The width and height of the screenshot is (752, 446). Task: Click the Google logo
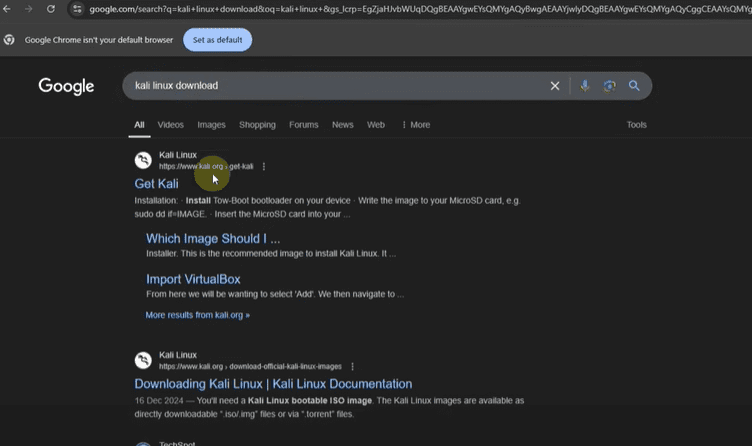66,86
